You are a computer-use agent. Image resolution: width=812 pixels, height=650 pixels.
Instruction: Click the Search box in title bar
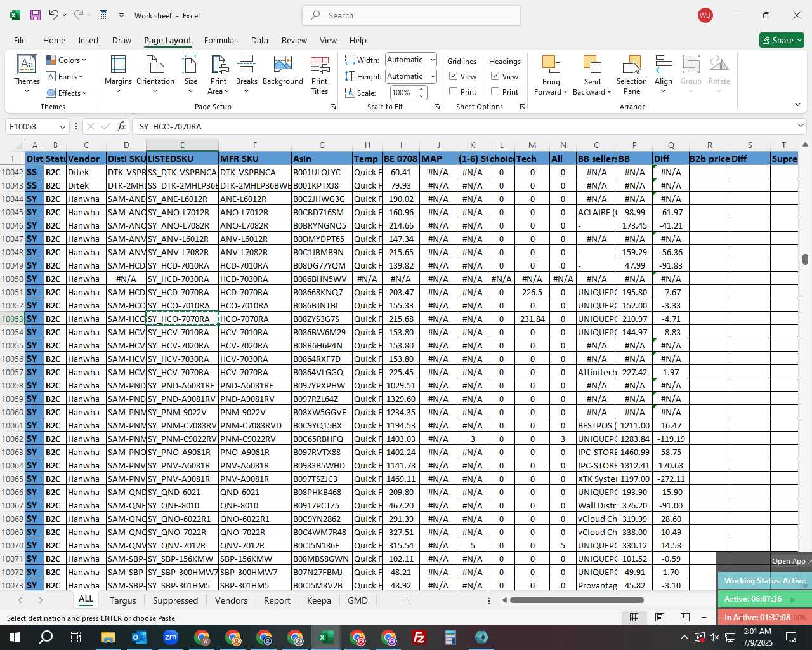[x=411, y=15]
